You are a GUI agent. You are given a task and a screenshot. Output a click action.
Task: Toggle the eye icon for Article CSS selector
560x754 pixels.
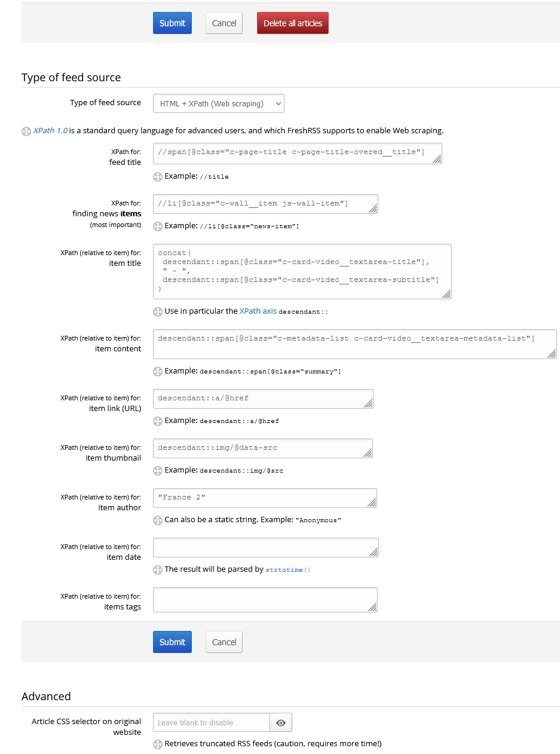280,722
